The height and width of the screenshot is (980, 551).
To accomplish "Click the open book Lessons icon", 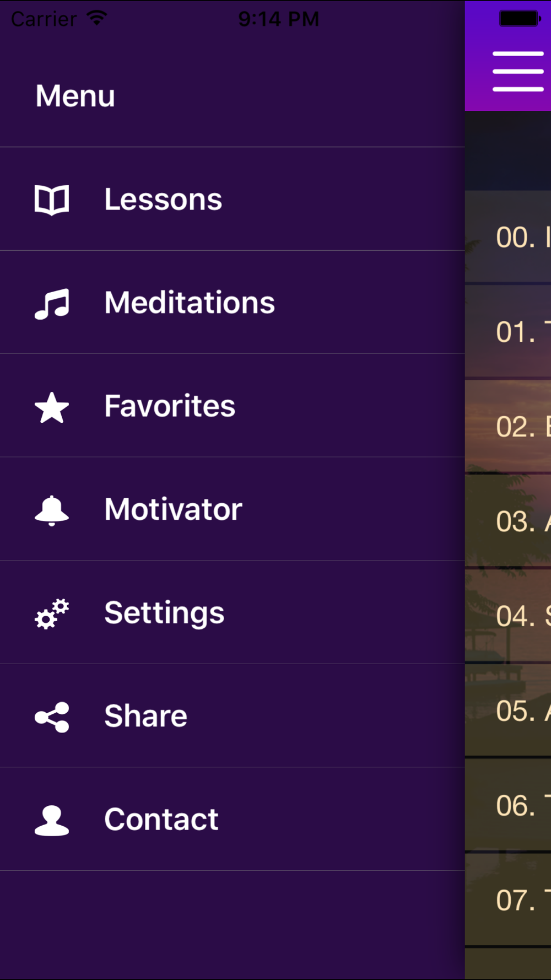I will (52, 200).
